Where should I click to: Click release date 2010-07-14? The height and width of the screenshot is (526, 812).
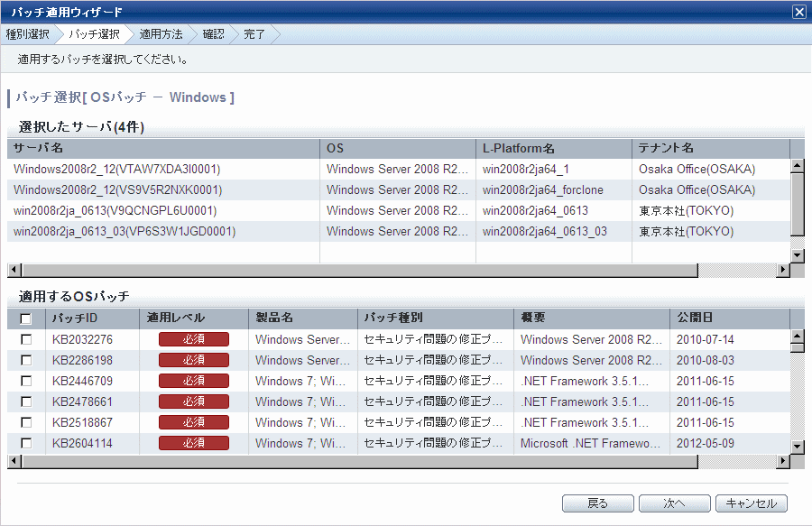tap(706, 339)
